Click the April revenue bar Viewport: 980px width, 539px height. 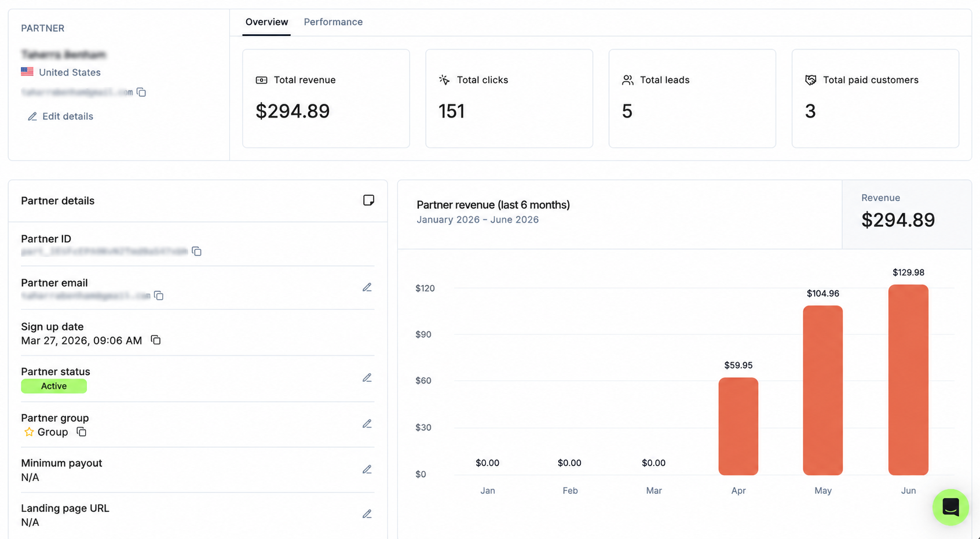(738, 427)
